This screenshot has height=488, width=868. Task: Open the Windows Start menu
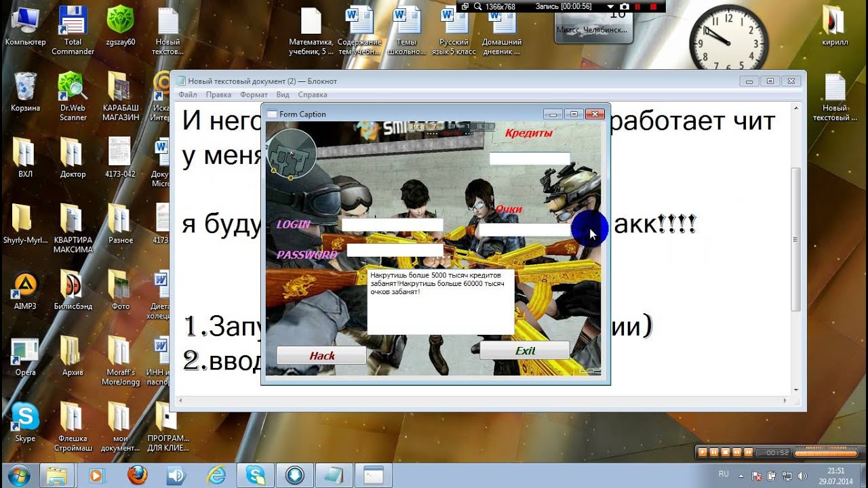(18, 474)
